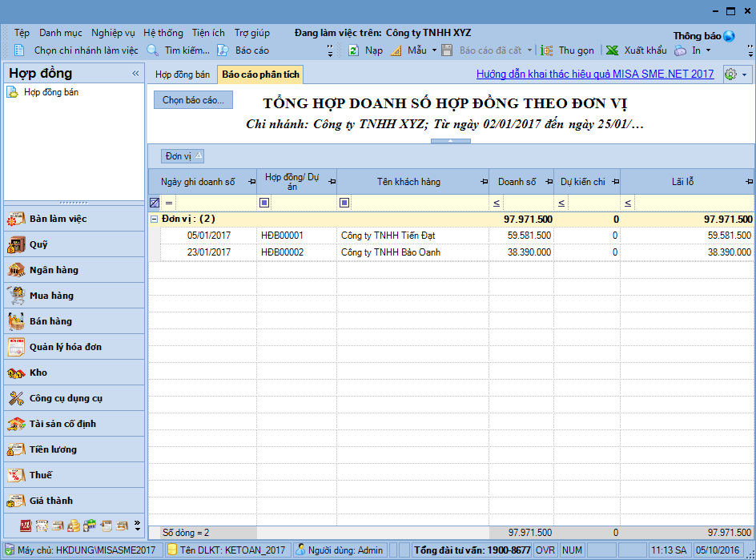Click the Chọn báo cáo button
This screenshot has height=560, width=756.
(x=194, y=100)
